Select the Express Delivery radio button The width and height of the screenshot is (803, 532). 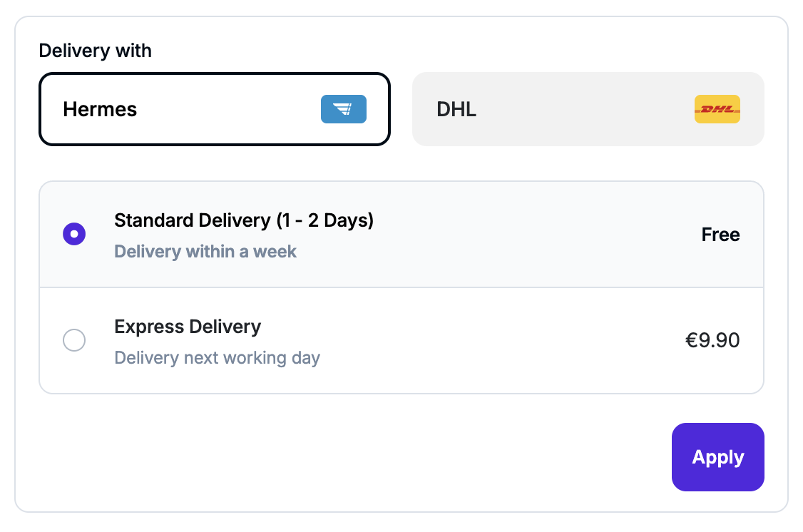tap(74, 340)
